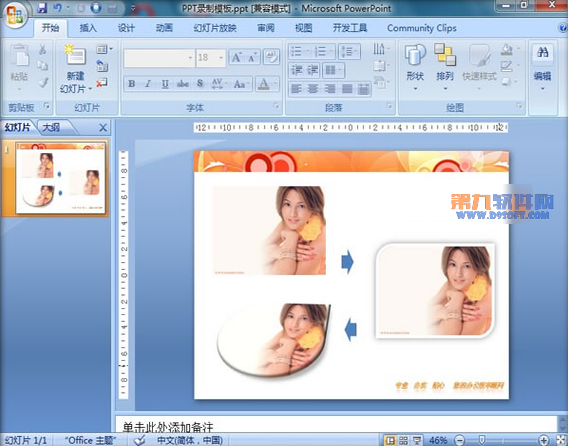Align text left

pos(296,89)
